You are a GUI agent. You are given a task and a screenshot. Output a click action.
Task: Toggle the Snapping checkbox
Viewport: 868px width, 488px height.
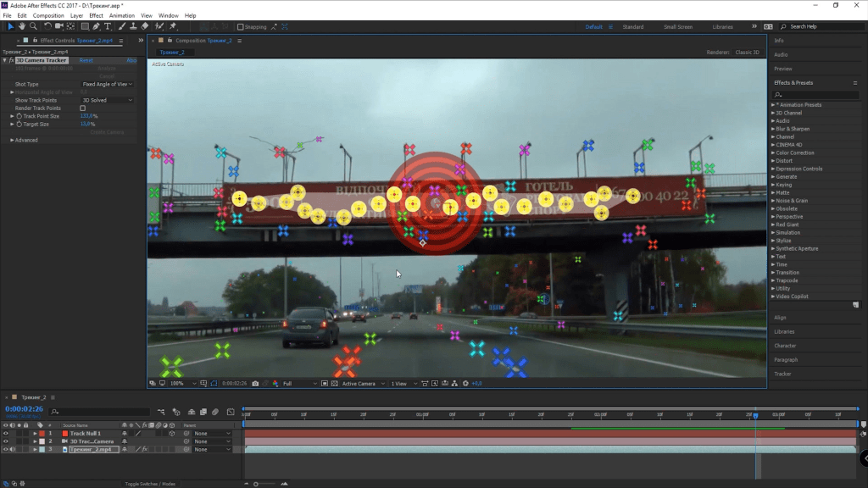click(x=241, y=27)
